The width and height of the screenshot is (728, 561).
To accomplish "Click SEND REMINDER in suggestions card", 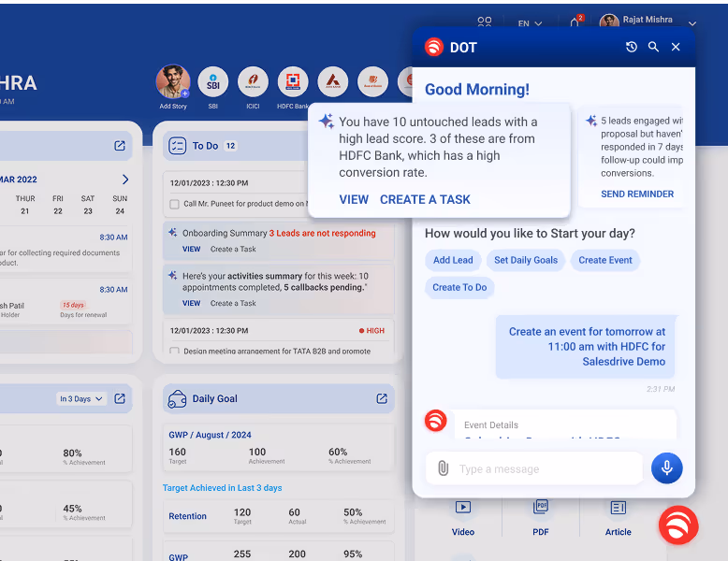I will click(x=637, y=194).
